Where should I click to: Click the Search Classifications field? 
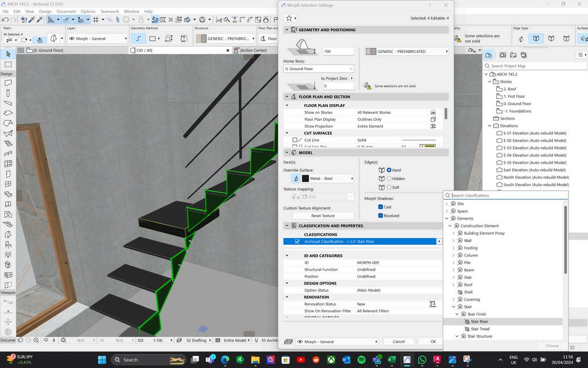pyautogui.click(x=506, y=195)
